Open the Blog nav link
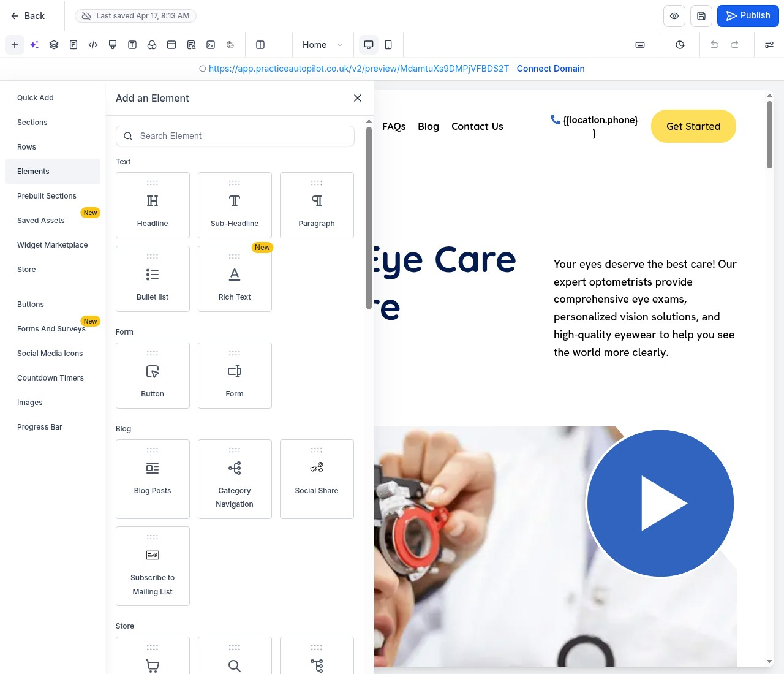This screenshot has height=674, width=784. [x=428, y=126]
